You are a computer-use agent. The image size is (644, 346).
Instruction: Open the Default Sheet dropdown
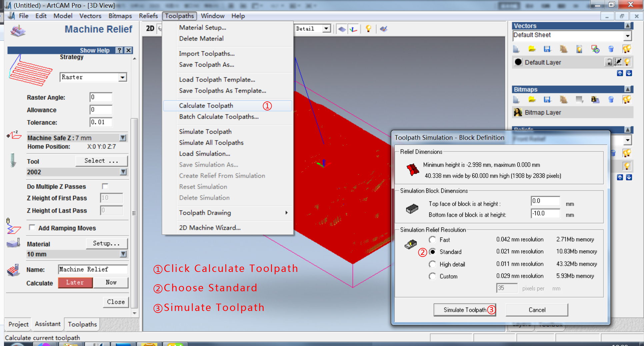point(628,36)
